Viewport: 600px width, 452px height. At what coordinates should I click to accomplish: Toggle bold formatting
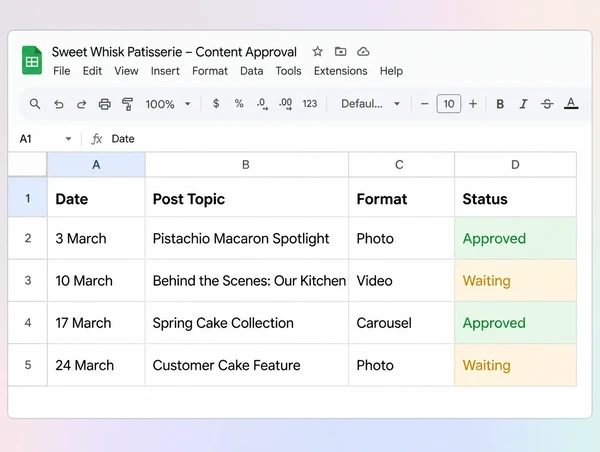tap(500, 104)
